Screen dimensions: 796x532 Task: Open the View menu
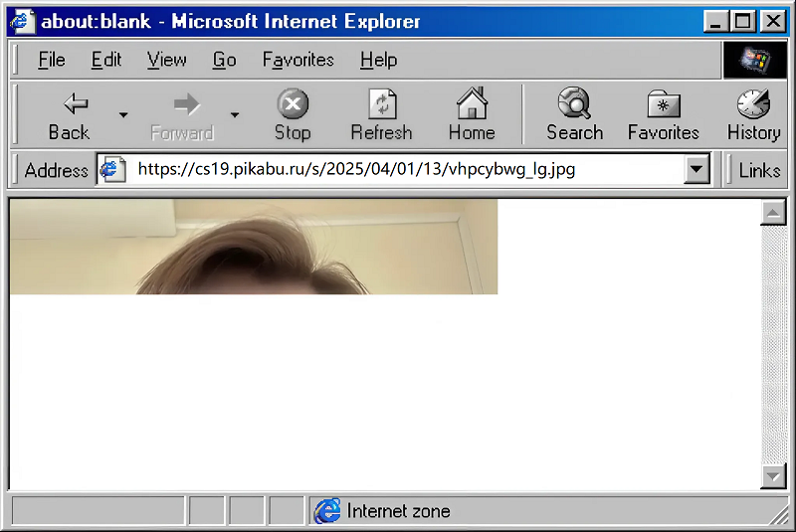(x=166, y=60)
